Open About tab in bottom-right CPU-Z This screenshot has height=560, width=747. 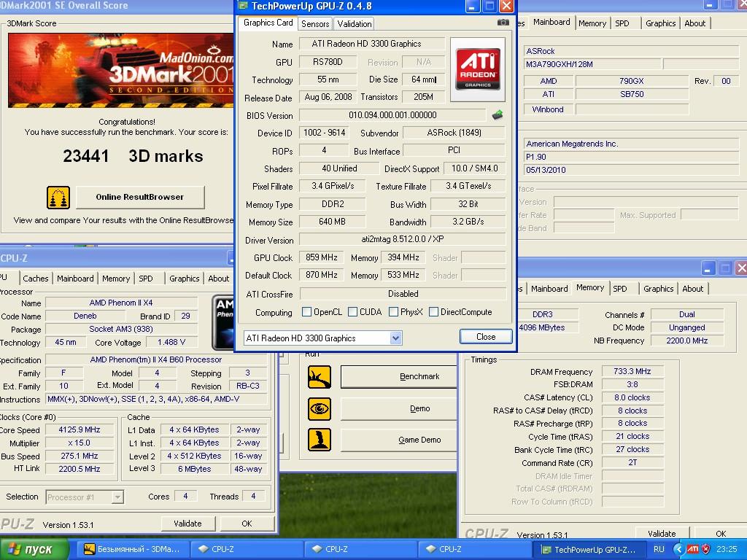point(693,289)
